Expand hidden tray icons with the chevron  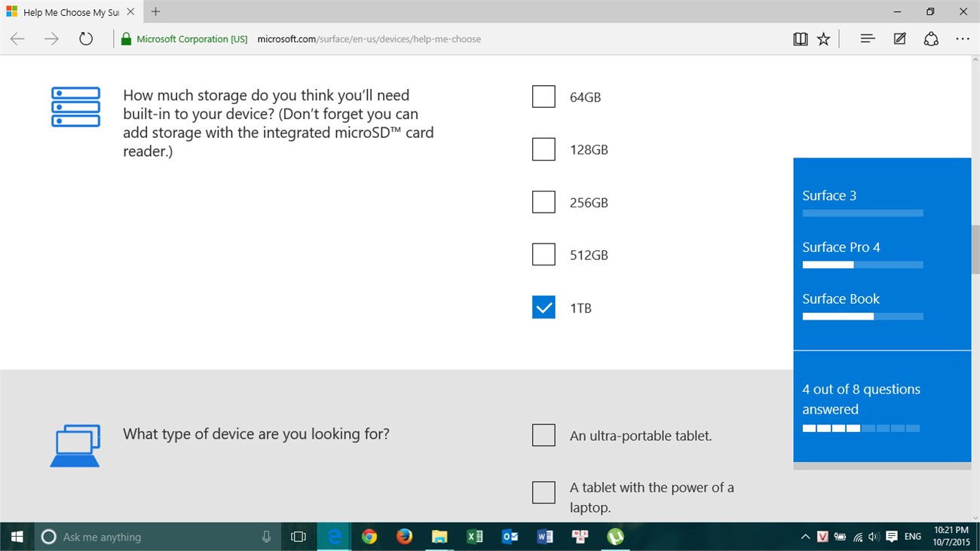[804, 537]
